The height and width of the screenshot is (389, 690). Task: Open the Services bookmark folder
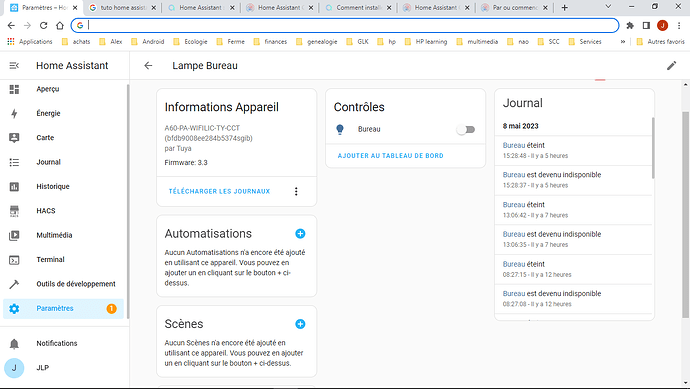(585, 42)
